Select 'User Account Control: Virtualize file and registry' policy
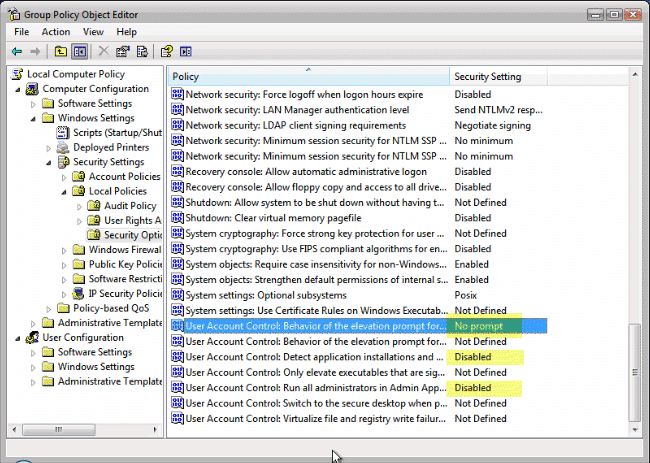650x463 pixels. (x=315, y=419)
